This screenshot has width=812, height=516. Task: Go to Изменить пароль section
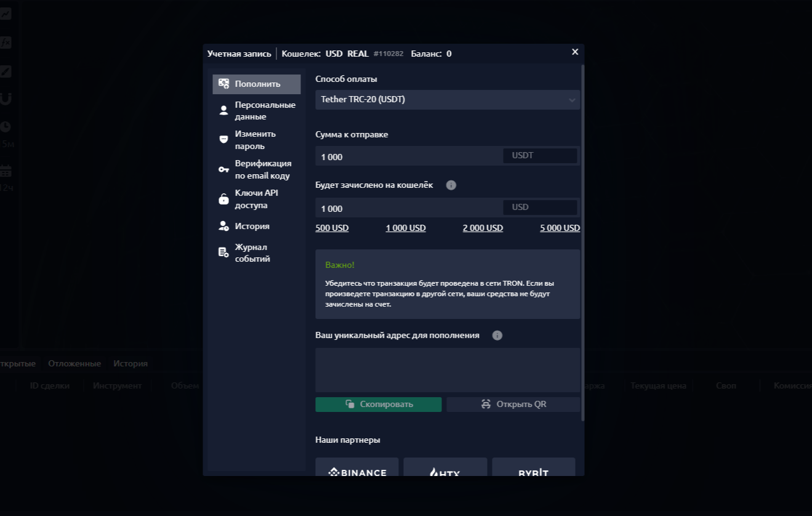click(257, 140)
